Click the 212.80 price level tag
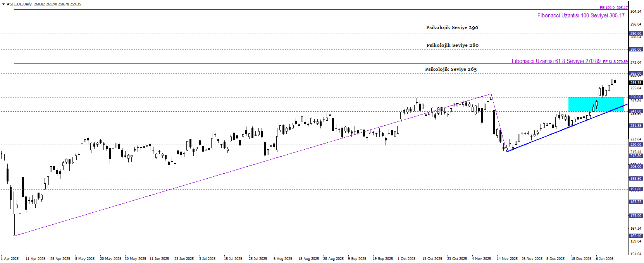 [636, 156]
